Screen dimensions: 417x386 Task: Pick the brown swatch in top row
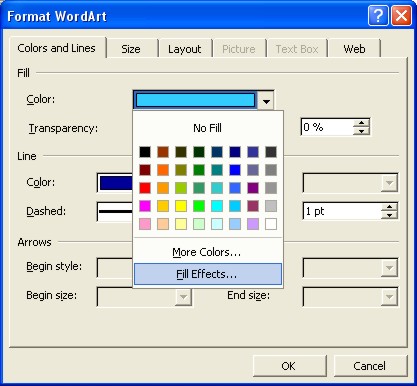coord(163,152)
